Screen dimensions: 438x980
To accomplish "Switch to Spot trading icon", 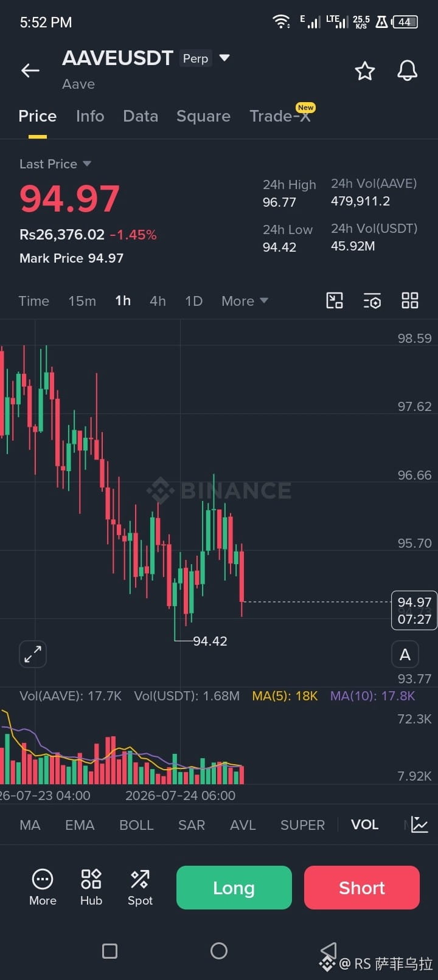I will 140,888.
